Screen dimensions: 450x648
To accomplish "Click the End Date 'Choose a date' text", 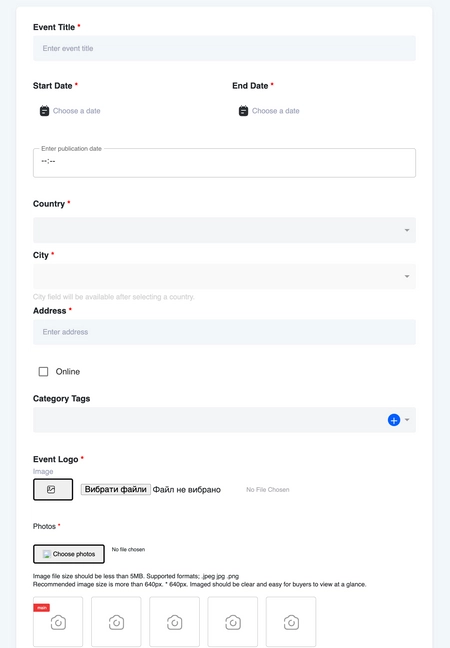I will 276,111.
